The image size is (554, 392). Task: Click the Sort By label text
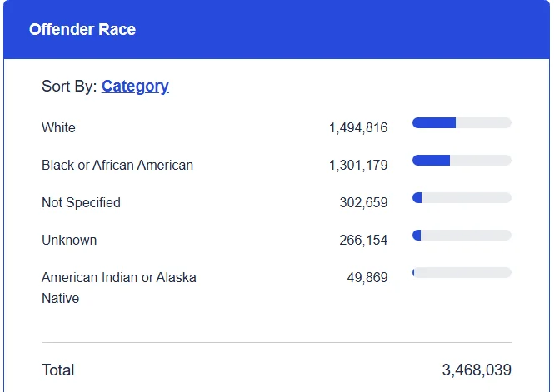[x=69, y=86]
